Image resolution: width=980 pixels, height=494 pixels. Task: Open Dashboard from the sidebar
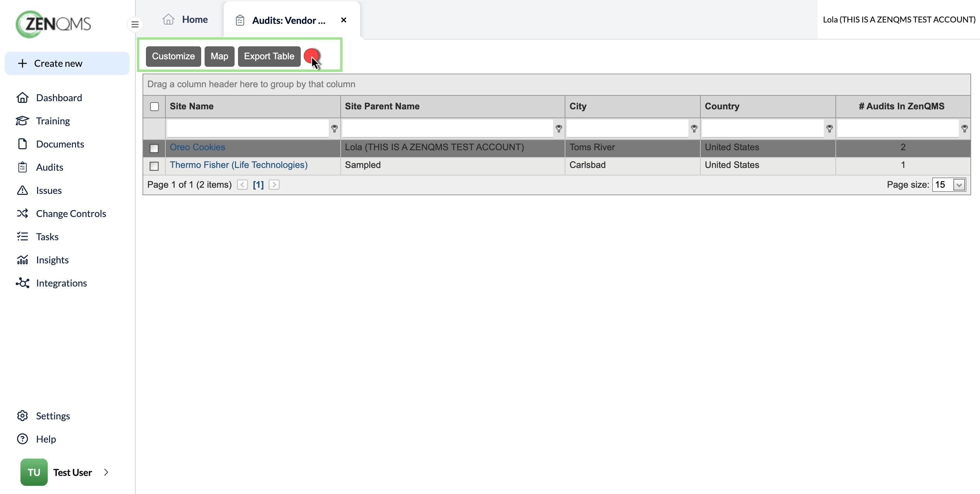[x=59, y=98]
